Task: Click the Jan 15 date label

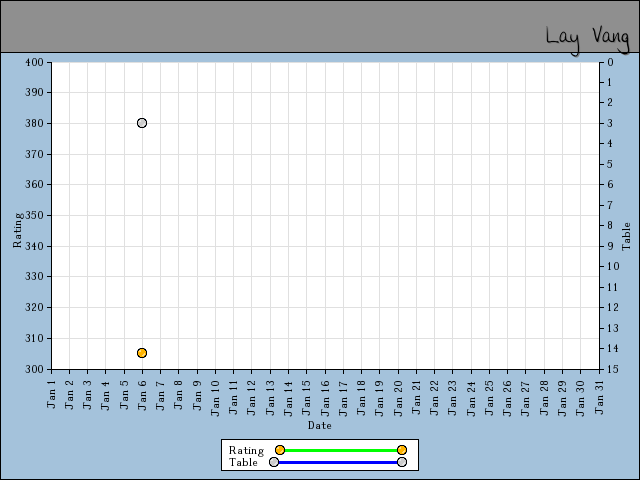Action: tap(307, 398)
